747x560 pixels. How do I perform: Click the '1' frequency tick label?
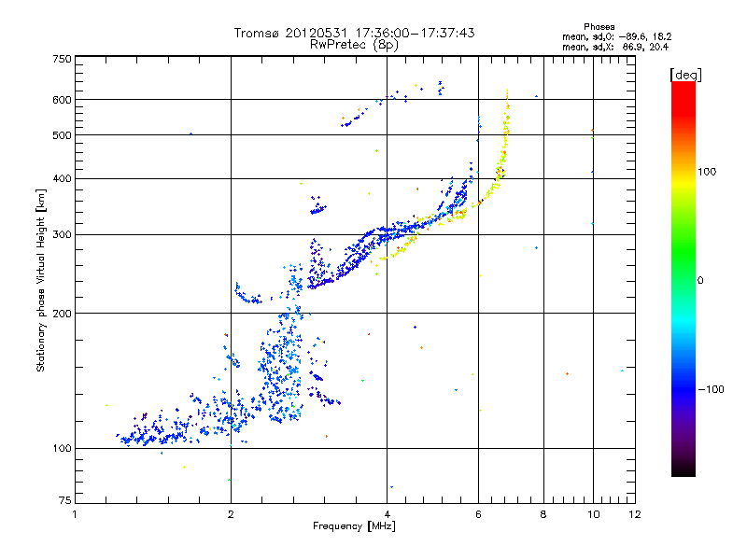point(75,514)
